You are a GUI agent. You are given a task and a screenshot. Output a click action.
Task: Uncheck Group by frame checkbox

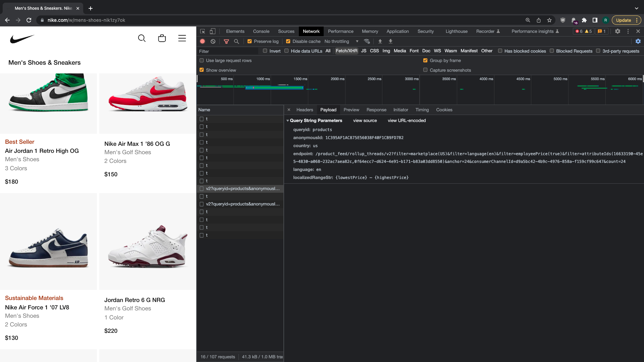coord(425,60)
